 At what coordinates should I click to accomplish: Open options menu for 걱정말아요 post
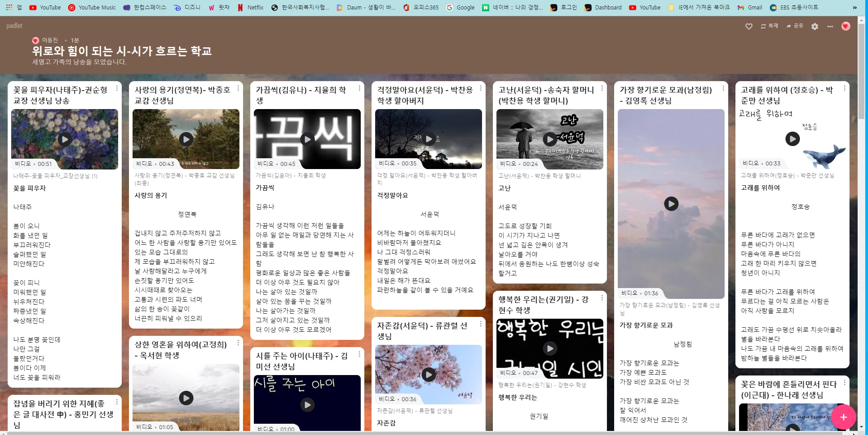pyautogui.click(x=481, y=88)
